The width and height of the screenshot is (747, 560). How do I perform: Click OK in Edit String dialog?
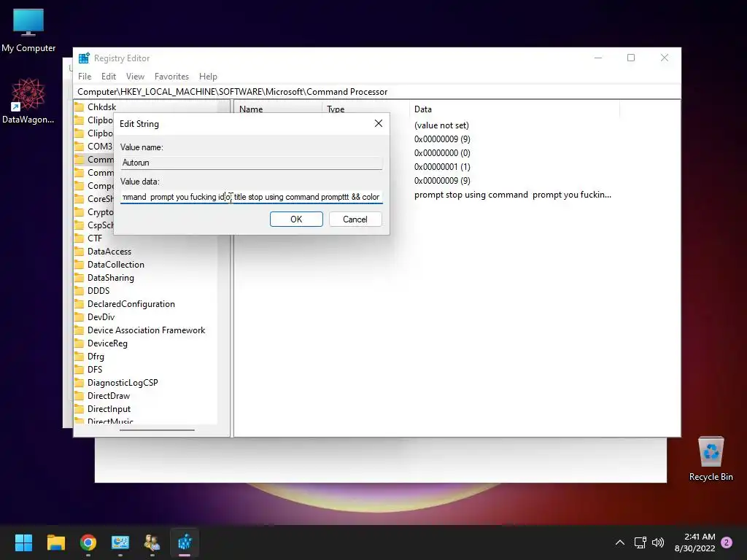[296, 219]
